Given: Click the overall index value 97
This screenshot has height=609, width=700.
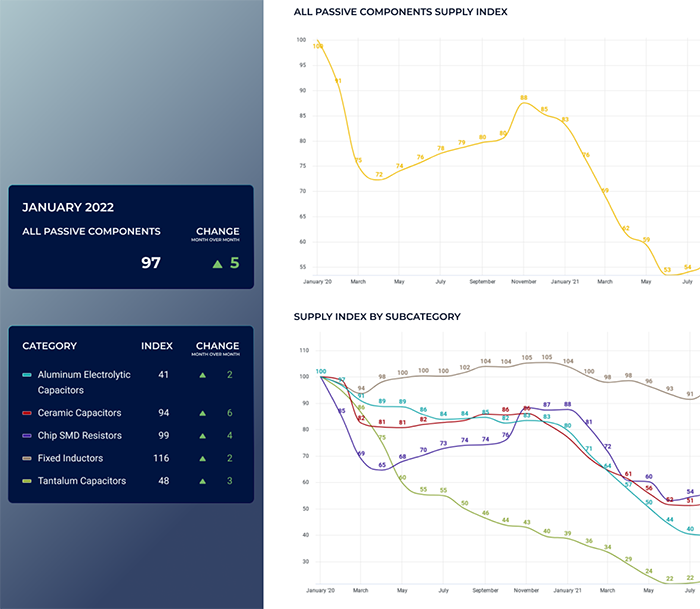Looking at the screenshot, I should point(151,263).
